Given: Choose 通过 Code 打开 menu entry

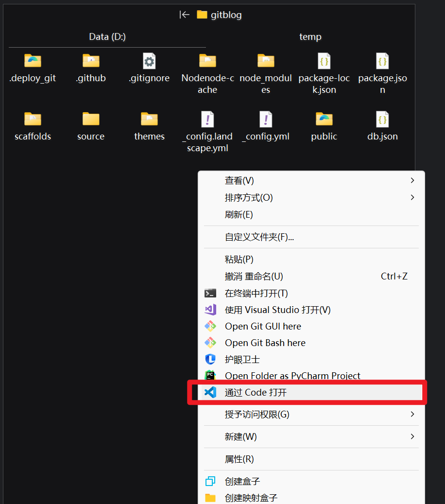Looking at the screenshot, I should (256, 393).
